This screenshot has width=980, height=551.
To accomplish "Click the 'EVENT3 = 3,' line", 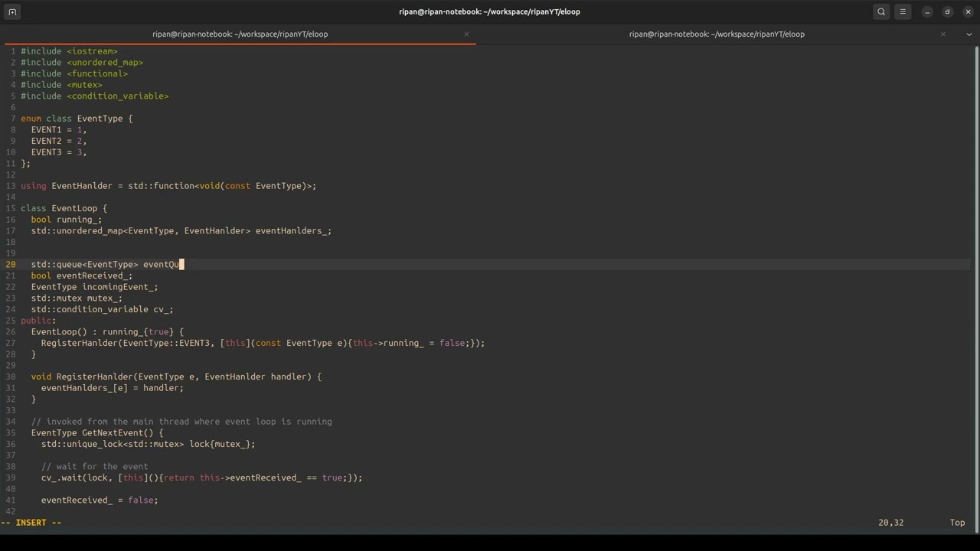I will [x=59, y=152].
